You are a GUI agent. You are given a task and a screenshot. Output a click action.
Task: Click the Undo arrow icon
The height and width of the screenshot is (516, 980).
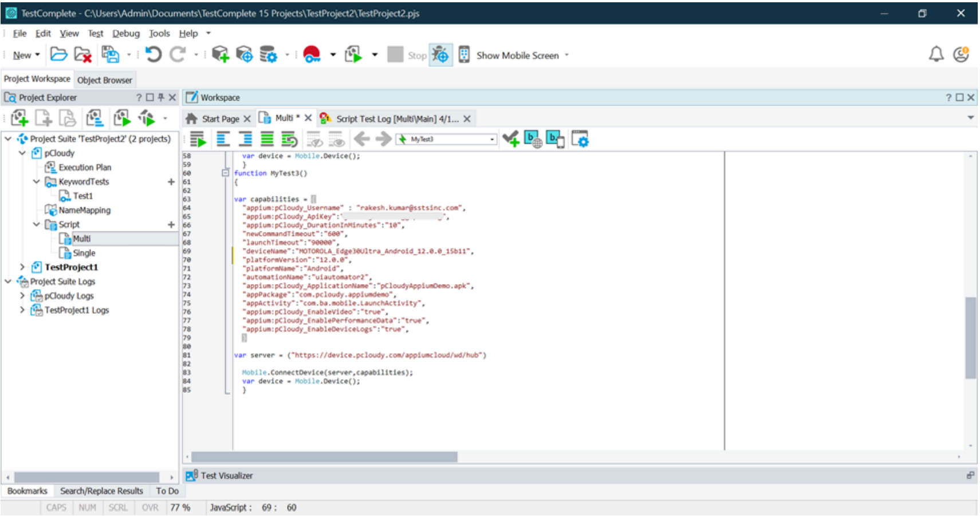(153, 55)
